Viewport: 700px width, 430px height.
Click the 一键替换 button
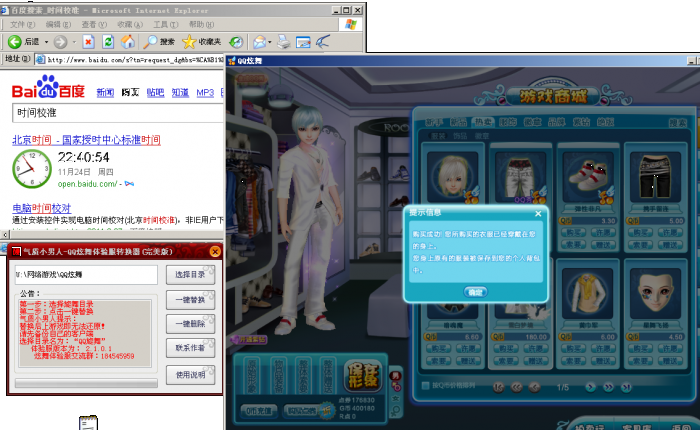190,300
